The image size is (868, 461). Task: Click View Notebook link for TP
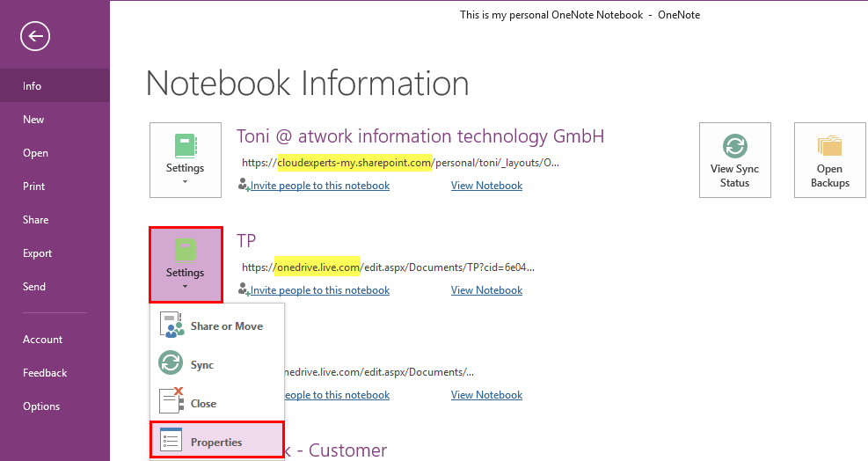click(x=486, y=290)
